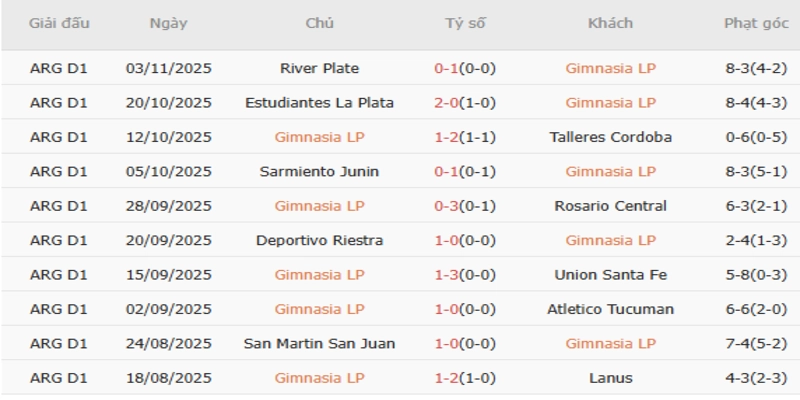Select the Talleres Cordoba team name
Screen dimensions: 800x400
610,137
